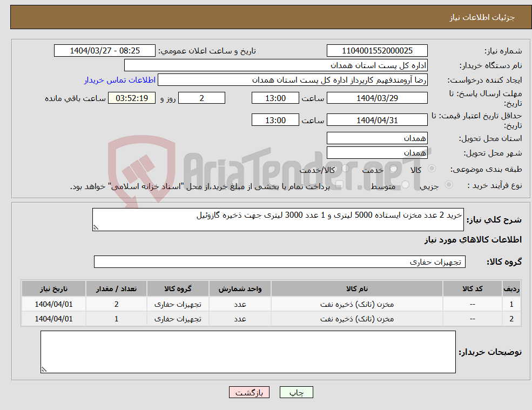
Task: Click the price validity date 1404/04/31 field
Action: point(377,120)
